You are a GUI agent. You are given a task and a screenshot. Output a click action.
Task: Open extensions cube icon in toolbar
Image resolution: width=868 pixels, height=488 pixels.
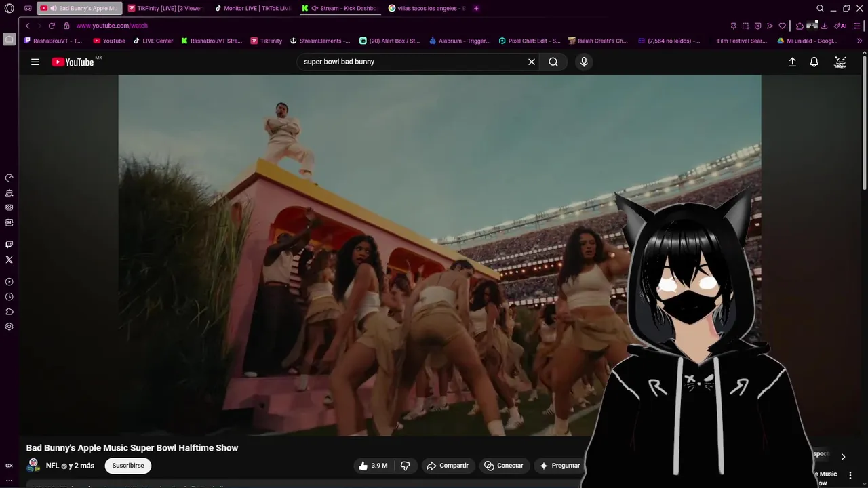click(800, 26)
